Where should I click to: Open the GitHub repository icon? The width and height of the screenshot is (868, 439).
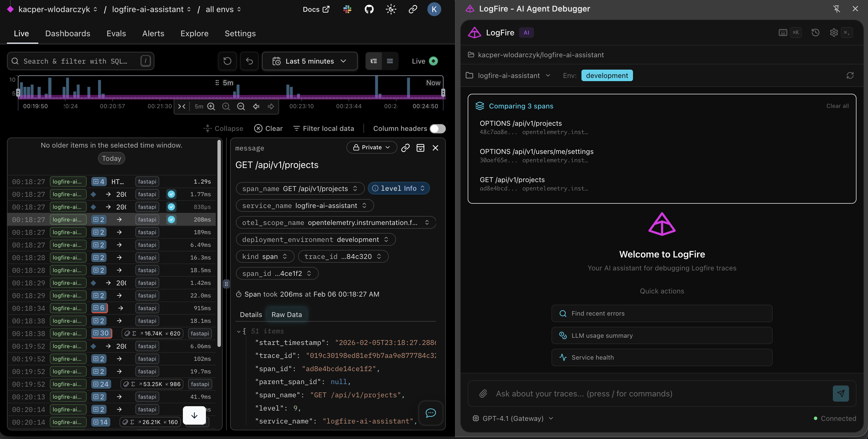coord(369,9)
